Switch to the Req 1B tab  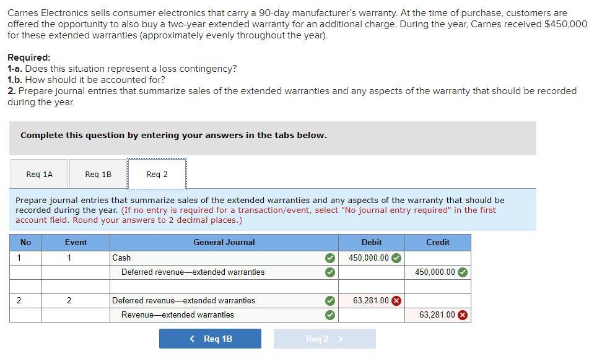click(97, 174)
